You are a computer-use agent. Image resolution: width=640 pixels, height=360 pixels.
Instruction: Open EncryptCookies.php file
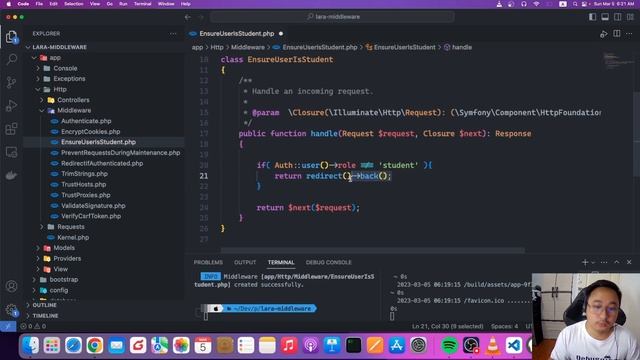pyautogui.click(x=90, y=132)
